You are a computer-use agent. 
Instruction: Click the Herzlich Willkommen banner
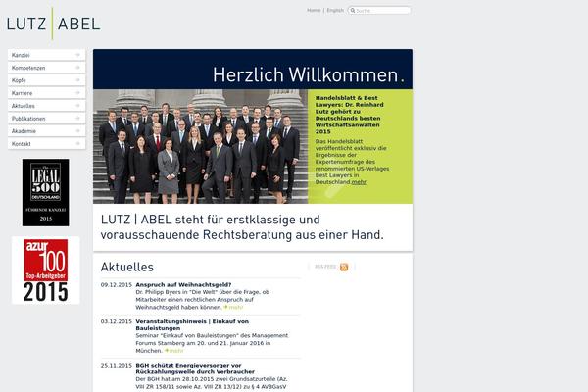click(253, 69)
